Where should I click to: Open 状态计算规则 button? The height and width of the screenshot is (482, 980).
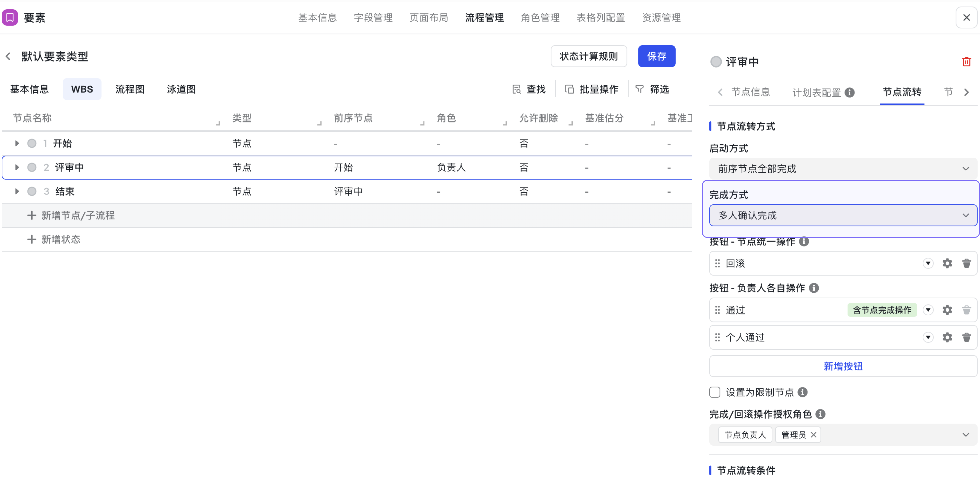[588, 56]
